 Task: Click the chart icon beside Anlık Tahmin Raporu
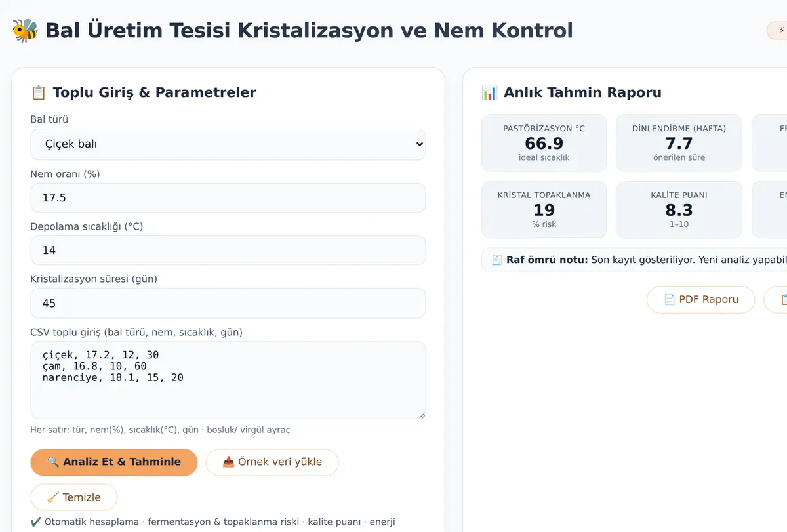pyautogui.click(x=489, y=92)
